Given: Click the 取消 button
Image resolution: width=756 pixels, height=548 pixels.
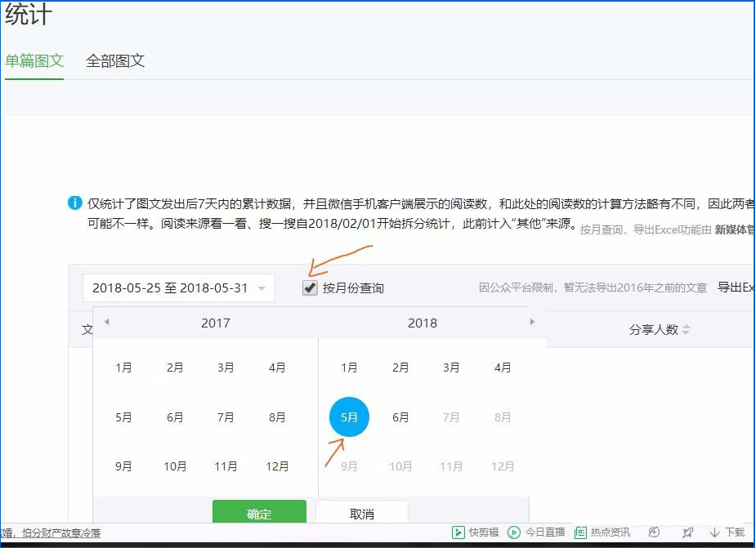Looking at the screenshot, I should point(361,513).
